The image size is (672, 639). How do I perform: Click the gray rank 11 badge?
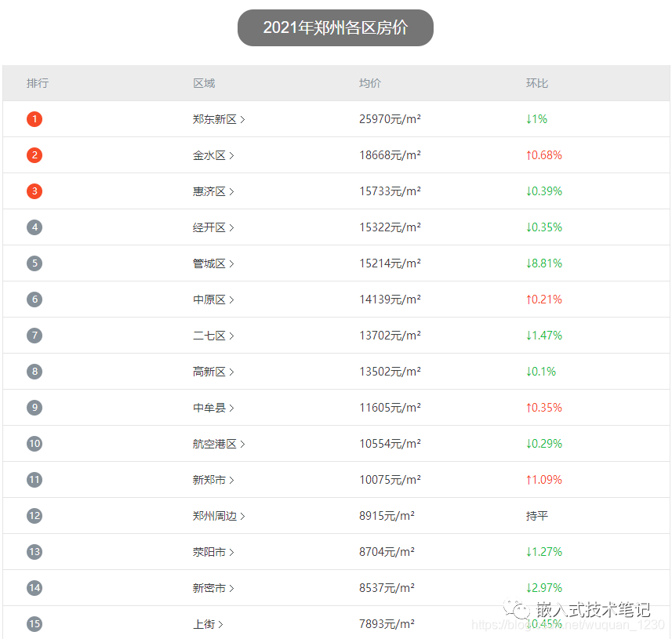(35, 479)
